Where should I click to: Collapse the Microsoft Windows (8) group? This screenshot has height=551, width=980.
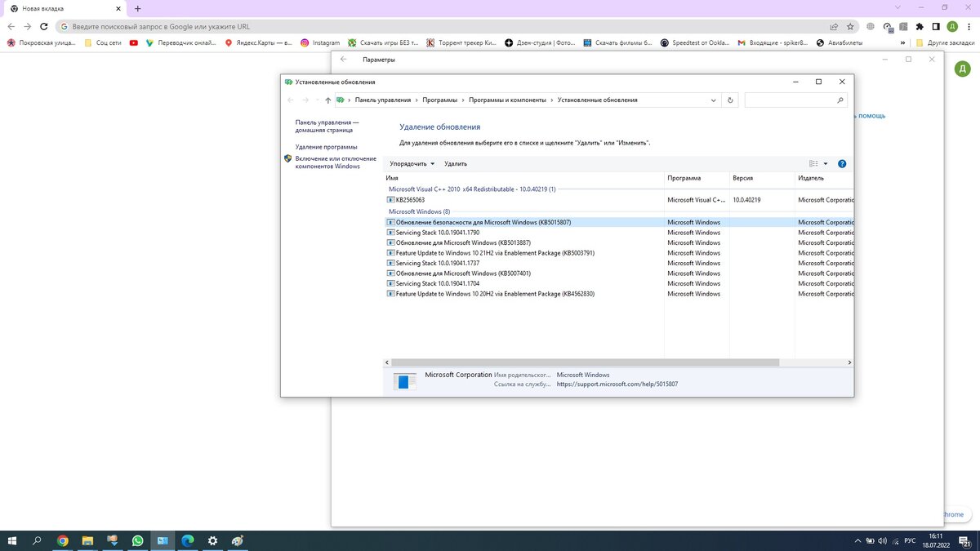click(x=418, y=211)
